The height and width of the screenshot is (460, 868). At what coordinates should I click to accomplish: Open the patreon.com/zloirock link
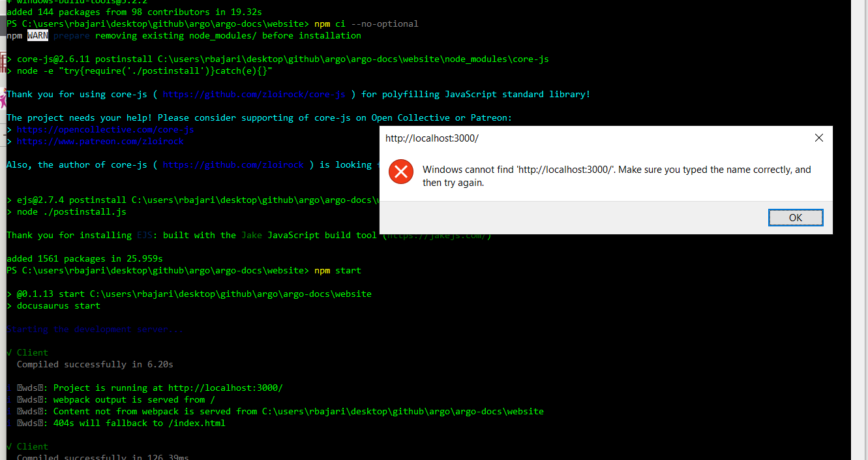[x=100, y=141]
